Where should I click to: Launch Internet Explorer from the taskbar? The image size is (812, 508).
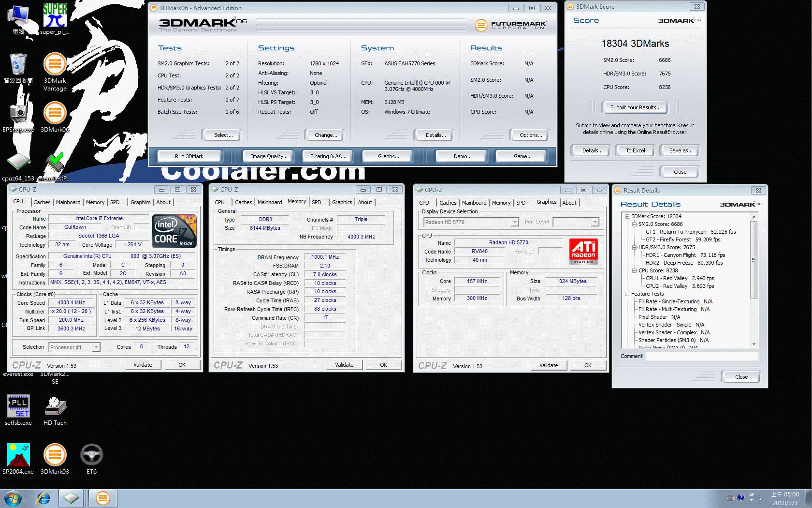pos(43,498)
